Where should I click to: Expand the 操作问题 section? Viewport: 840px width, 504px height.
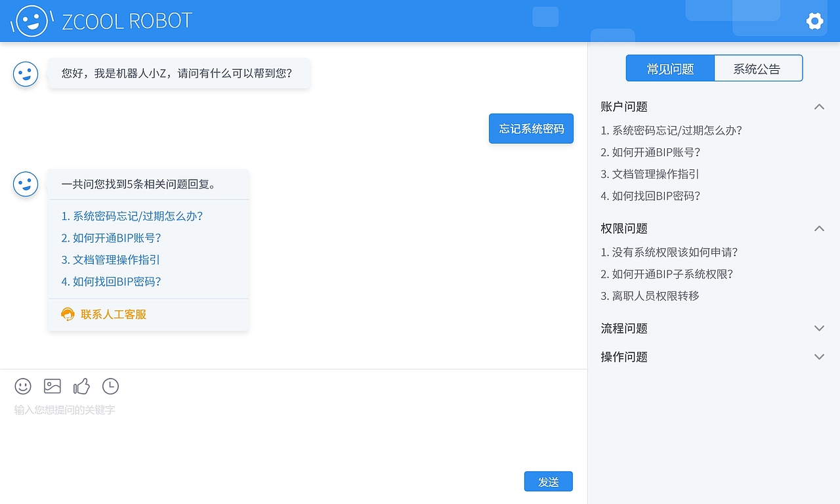[819, 356]
